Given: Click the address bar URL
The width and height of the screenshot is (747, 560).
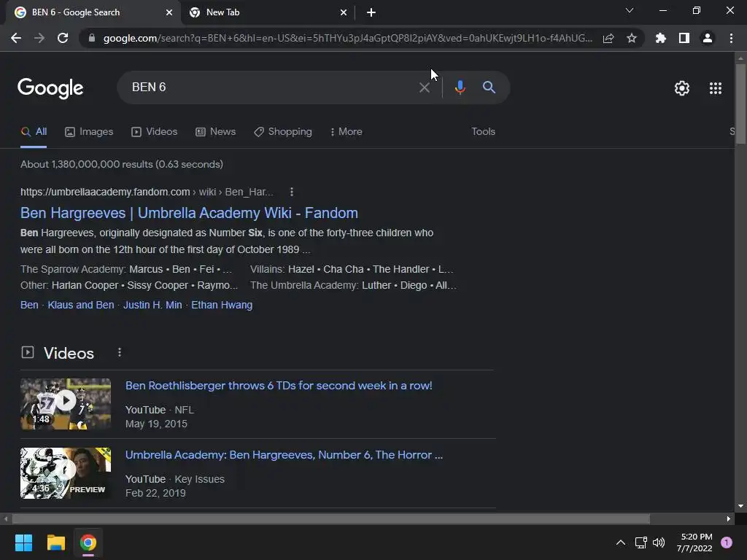Looking at the screenshot, I should click(x=348, y=38).
